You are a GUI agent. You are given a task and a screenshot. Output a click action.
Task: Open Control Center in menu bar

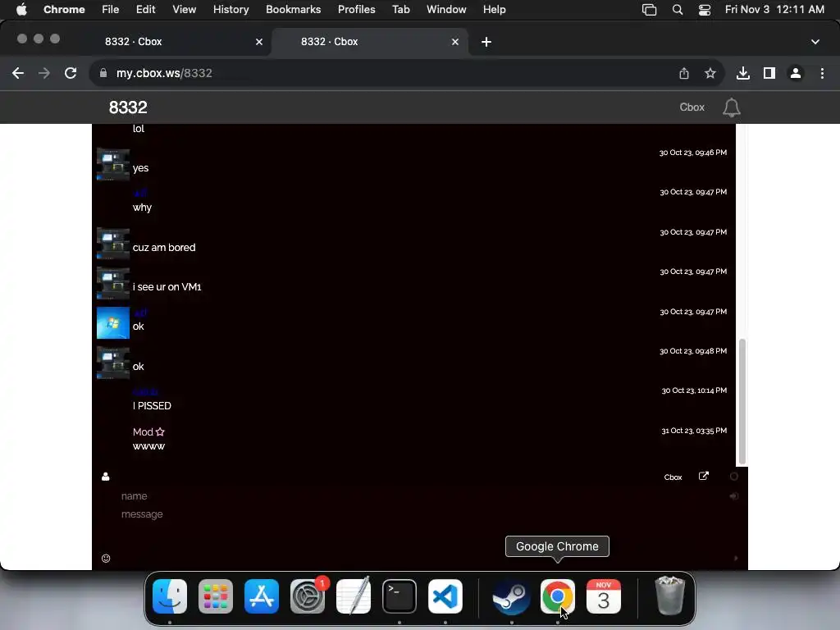coord(705,9)
